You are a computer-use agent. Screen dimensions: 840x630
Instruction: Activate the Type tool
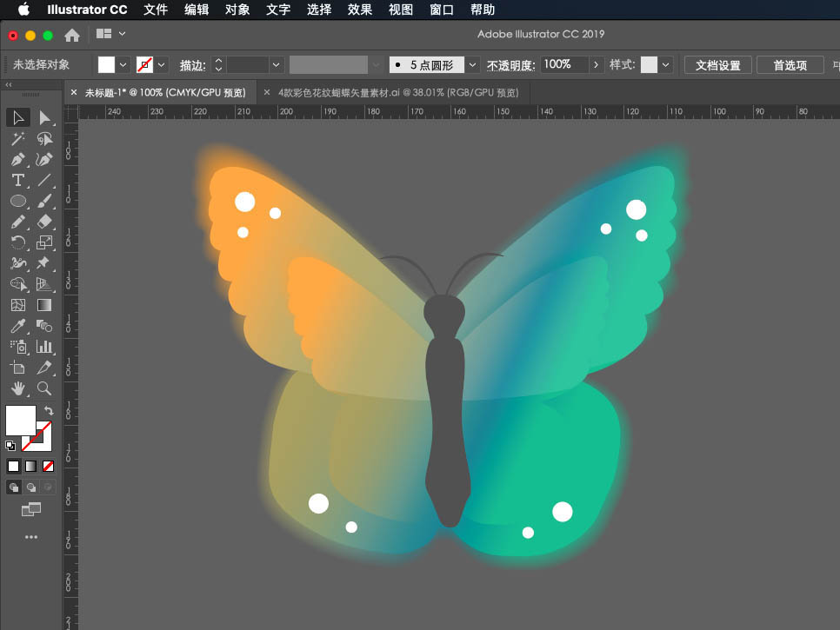click(x=18, y=181)
